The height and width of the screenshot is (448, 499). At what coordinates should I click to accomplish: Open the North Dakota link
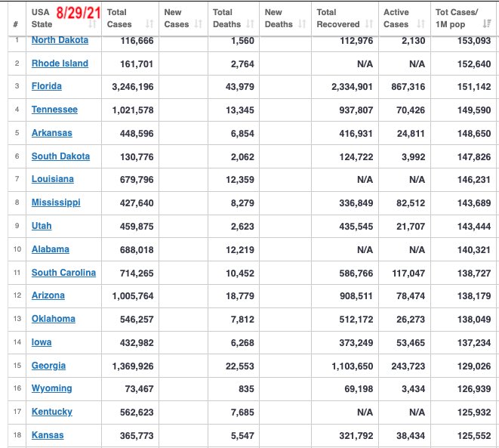click(x=60, y=40)
